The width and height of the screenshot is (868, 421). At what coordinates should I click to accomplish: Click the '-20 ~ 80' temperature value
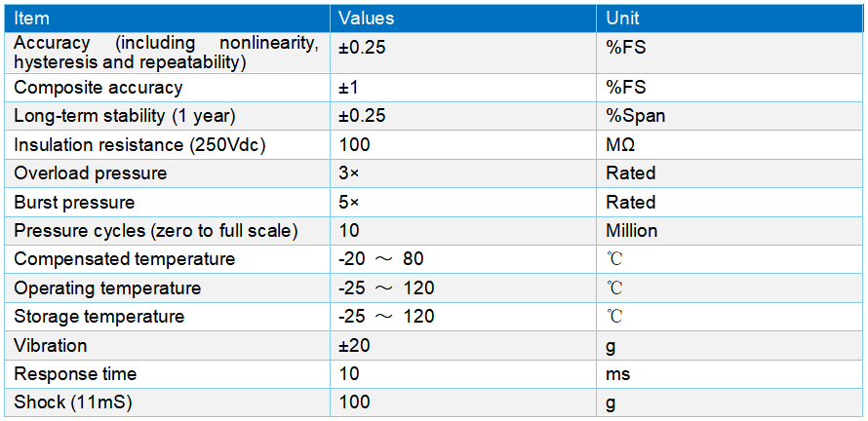coord(380,259)
